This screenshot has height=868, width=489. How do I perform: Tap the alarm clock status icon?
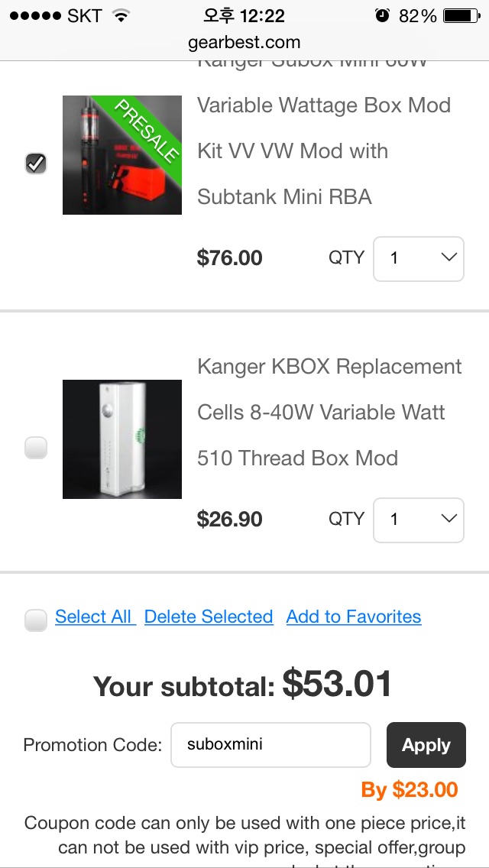pyautogui.click(x=382, y=15)
